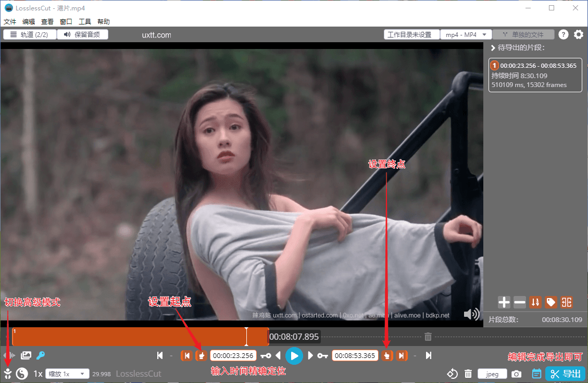This screenshot has width=588, height=383.
Task: Click the set cut end point icon
Action: pos(386,356)
